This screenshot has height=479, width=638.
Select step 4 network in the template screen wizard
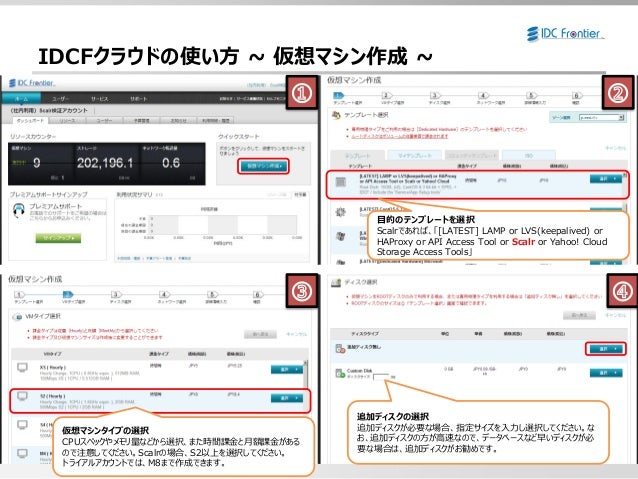click(483, 96)
